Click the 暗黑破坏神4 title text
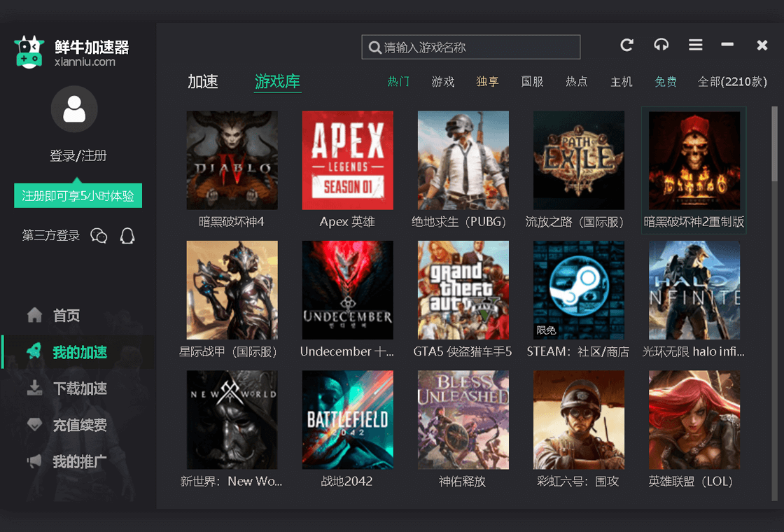Image resolution: width=784 pixels, height=532 pixels. click(x=232, y=221)
